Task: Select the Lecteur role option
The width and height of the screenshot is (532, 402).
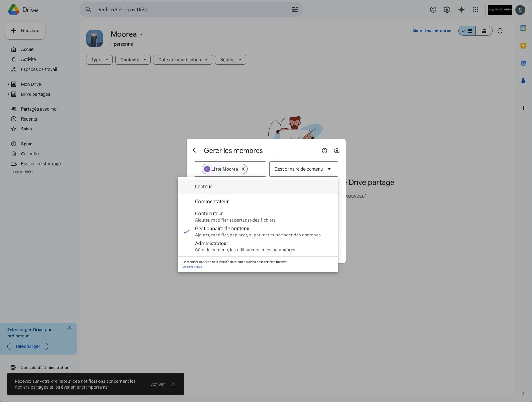Action: coord(203,187)
